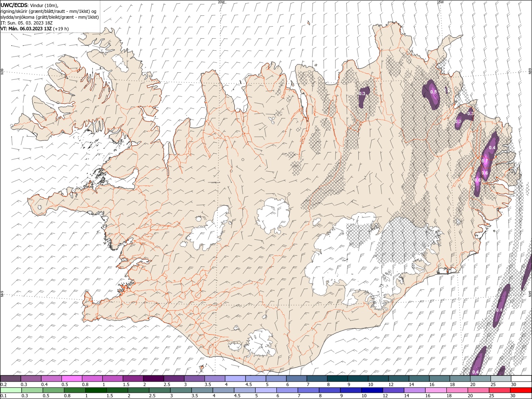Click the 0.7 value on the eastern snow band
This screenshot has width=532, height=399.
click(x=485, y=161)
